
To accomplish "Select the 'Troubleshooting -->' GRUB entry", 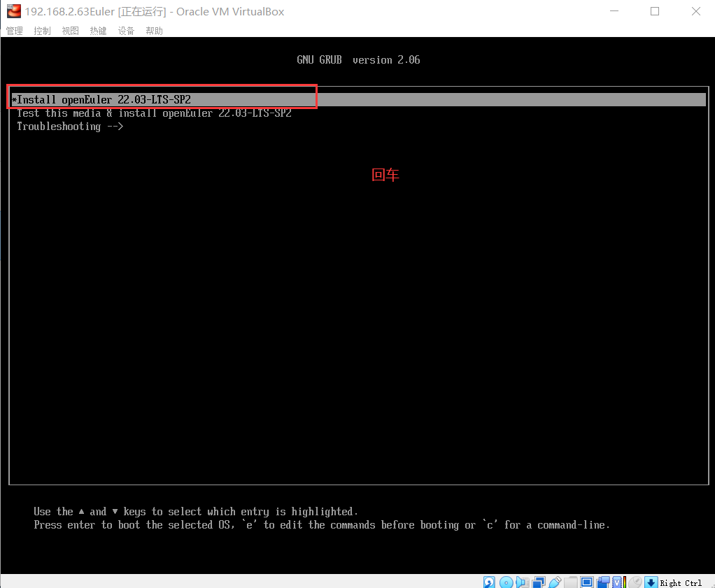I will pyautogui.click(x=70, y=127).
